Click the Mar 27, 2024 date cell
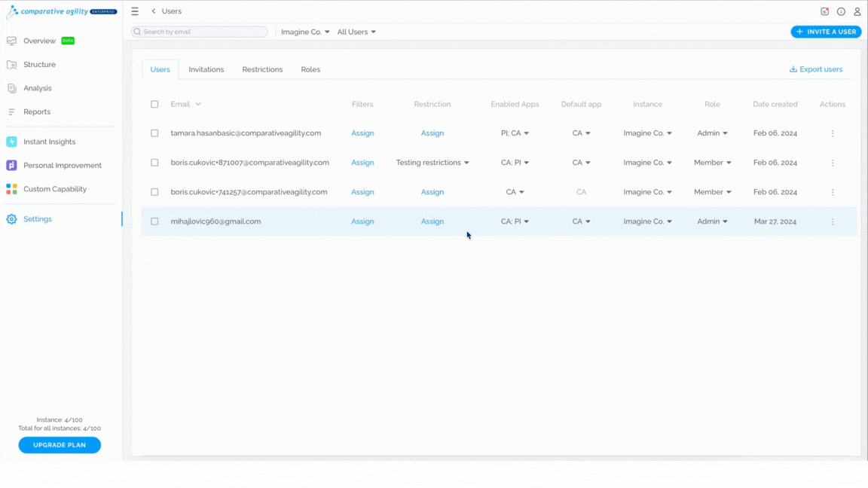 tap(775, 221)
